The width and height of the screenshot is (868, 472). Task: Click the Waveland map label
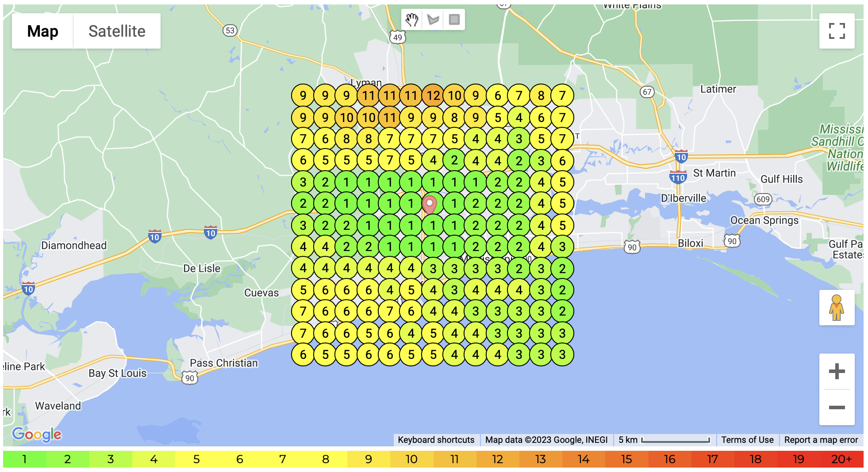(x=58, y=406)
